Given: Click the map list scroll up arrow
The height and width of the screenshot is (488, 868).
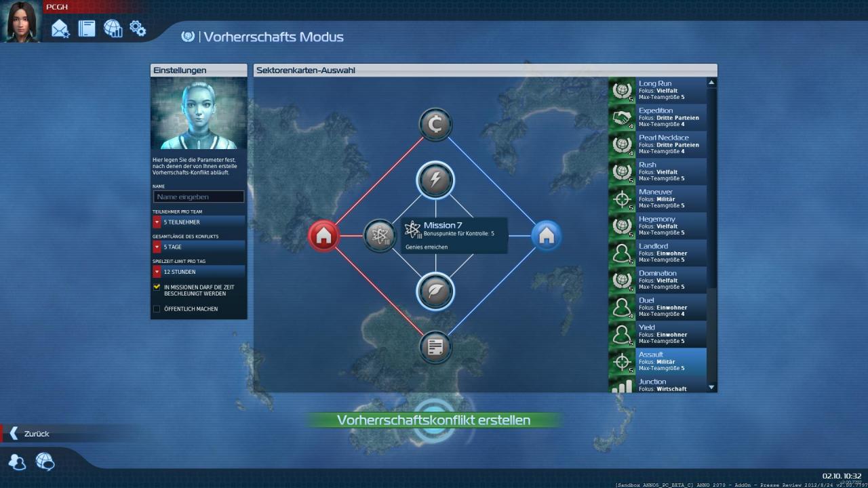Looking at the screenshot, I should pyautogui.click(x=711, y=83).
